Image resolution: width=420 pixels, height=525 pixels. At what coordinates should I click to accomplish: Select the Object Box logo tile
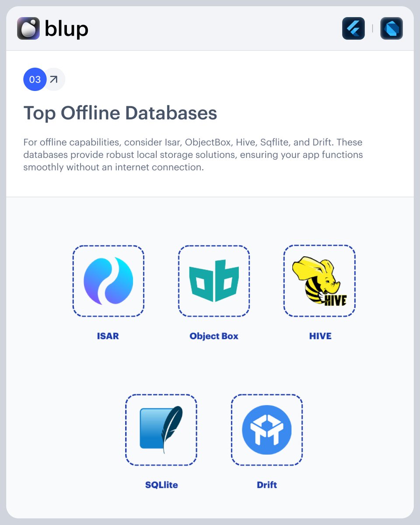[x=214, y=281]
